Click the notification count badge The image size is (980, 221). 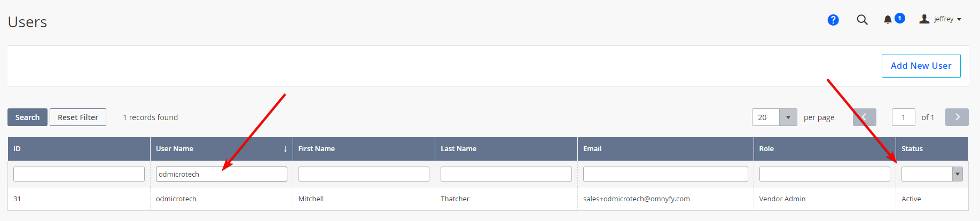pos(900,18)
